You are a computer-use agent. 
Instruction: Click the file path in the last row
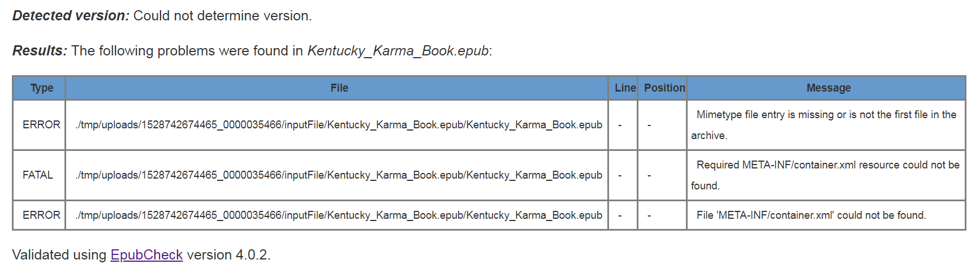click(x=339, y=215)
